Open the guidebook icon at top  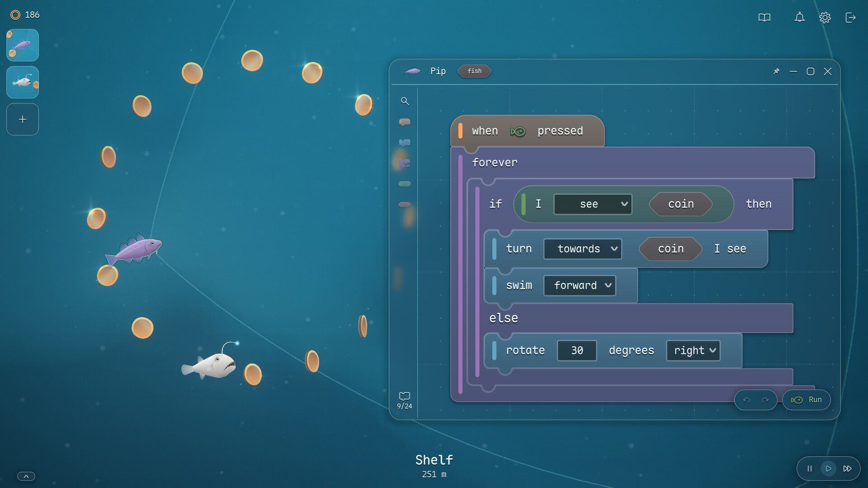(x=764, y=18)
